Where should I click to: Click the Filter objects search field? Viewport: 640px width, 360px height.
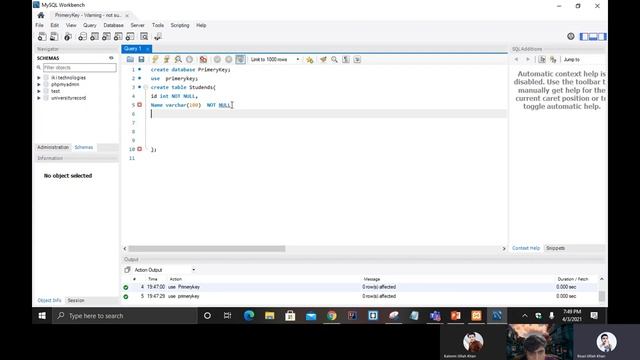coord(80,68)
